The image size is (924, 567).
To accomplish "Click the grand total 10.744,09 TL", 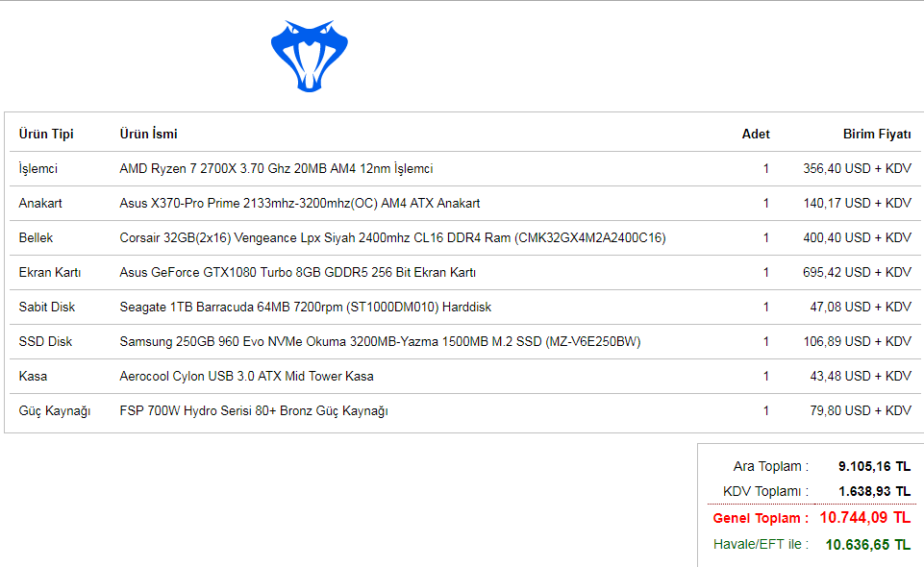I will 865,518.
